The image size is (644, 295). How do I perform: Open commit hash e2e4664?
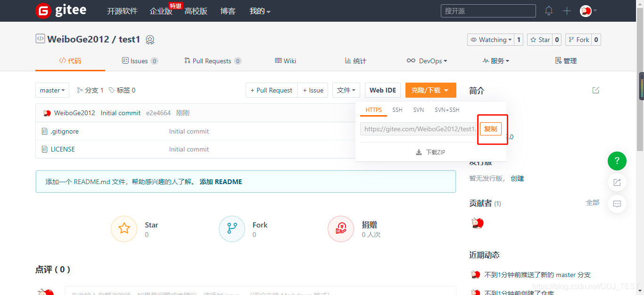click(158, 113)
